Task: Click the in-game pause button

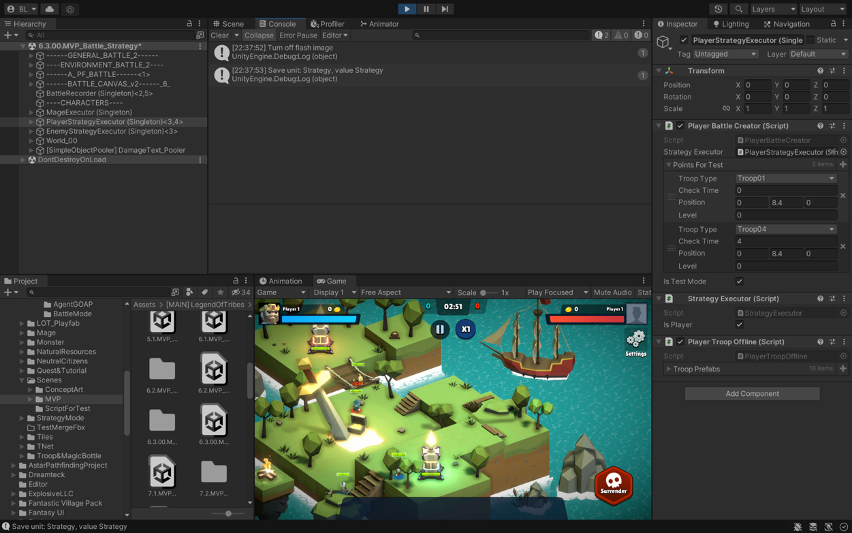Action: [x=440, y=329]
